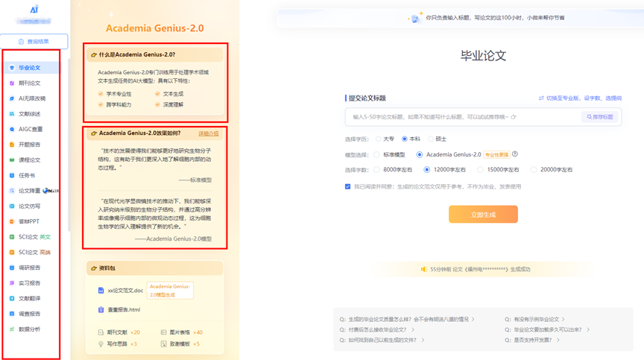Click the 推荐标题 button

(x=599, y=117)
